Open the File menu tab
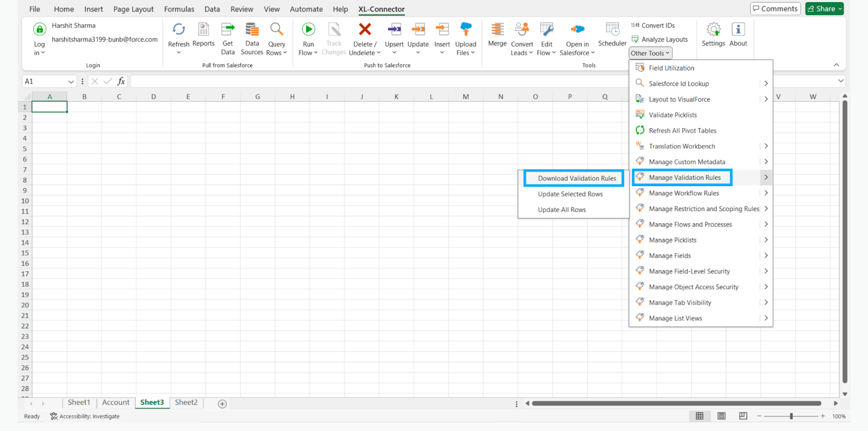The width and height of the screenshot is (868, 431). [35, 9]
